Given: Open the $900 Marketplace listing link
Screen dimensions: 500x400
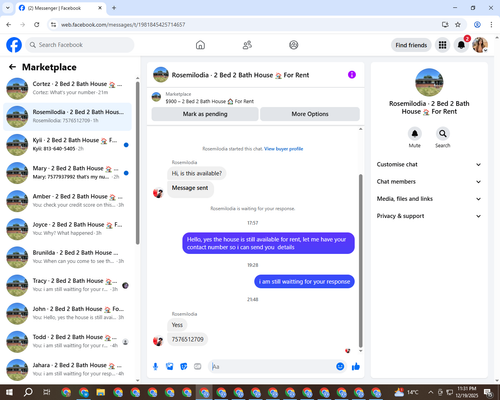Looking at the screenshot, I should pyautogui.click(x=210, y=101).
